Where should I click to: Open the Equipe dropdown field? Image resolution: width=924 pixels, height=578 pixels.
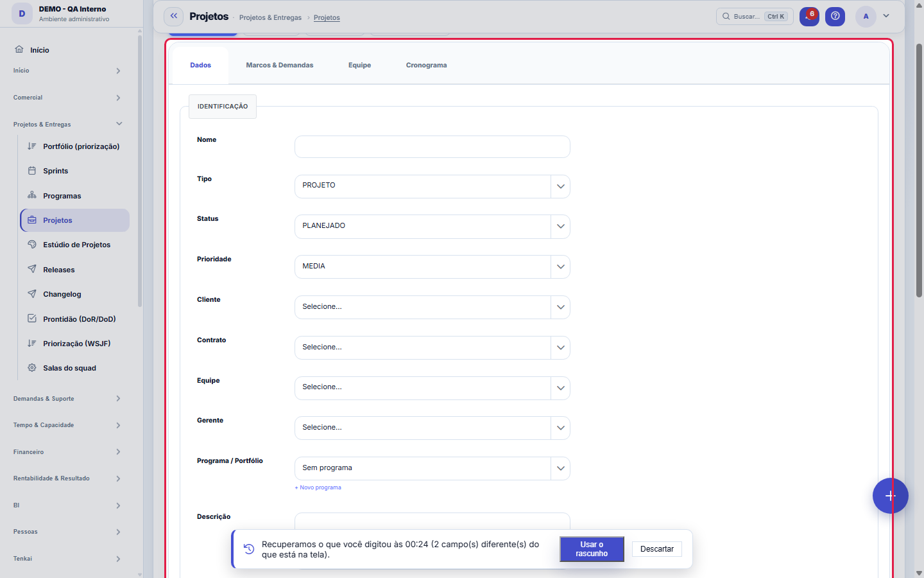coord(432,388)
